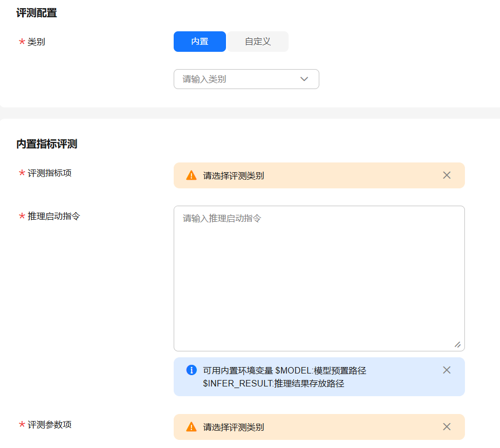
Task: Click the 评测指标项 field label
Action: [50, 173]
